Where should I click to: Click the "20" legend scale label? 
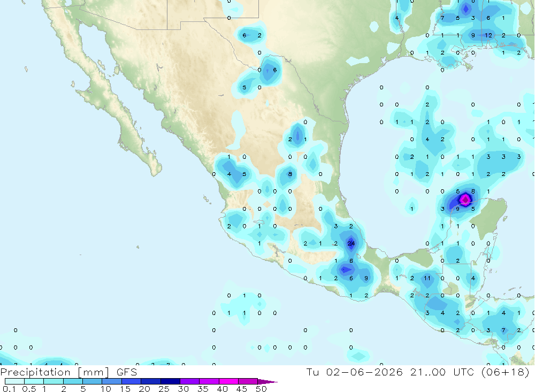(144, 389)
